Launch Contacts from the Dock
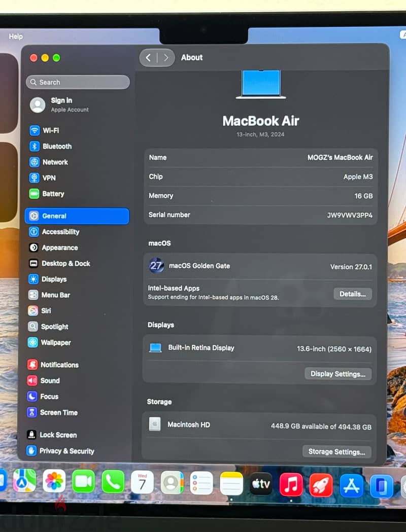Image resolution: width=406 pixels, height=532 pixels. (x=172, y=482)
